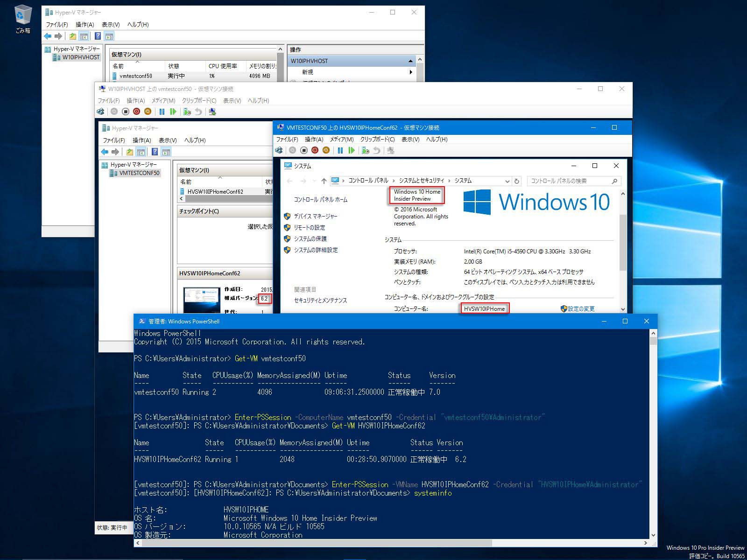This screenshot has width=747, height=560.
Task: Toggle console tree icon in the top Hyper-V Manager toolbar
Action: 84,36
